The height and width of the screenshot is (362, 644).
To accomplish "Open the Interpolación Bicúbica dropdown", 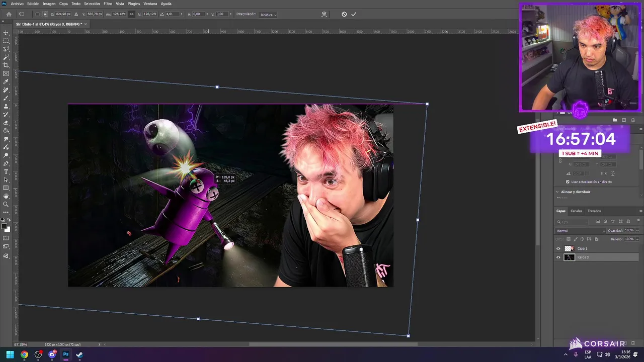I will click(268, 15).
